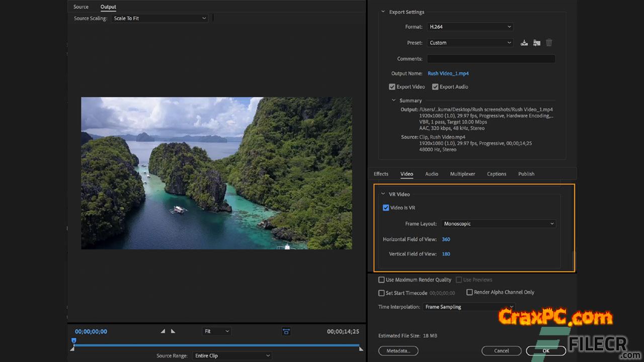644x362 pixels.
Task: Click the Import Preset icon
Action: [x=536, y=43]
